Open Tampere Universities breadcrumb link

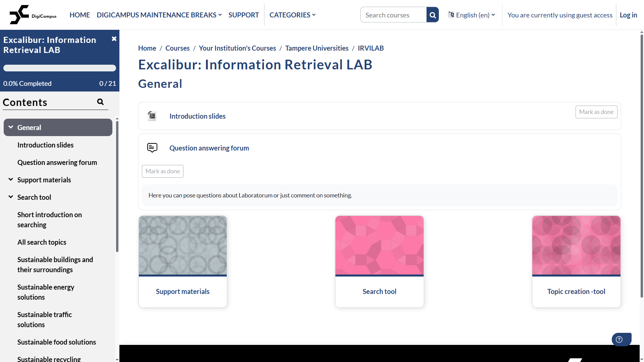point(317,48)
